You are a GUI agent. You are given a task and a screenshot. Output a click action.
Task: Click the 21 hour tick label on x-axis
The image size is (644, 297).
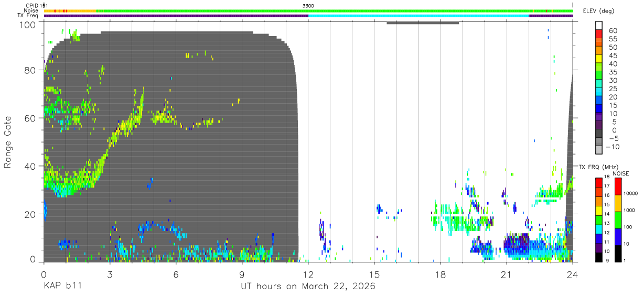point(507,273)
